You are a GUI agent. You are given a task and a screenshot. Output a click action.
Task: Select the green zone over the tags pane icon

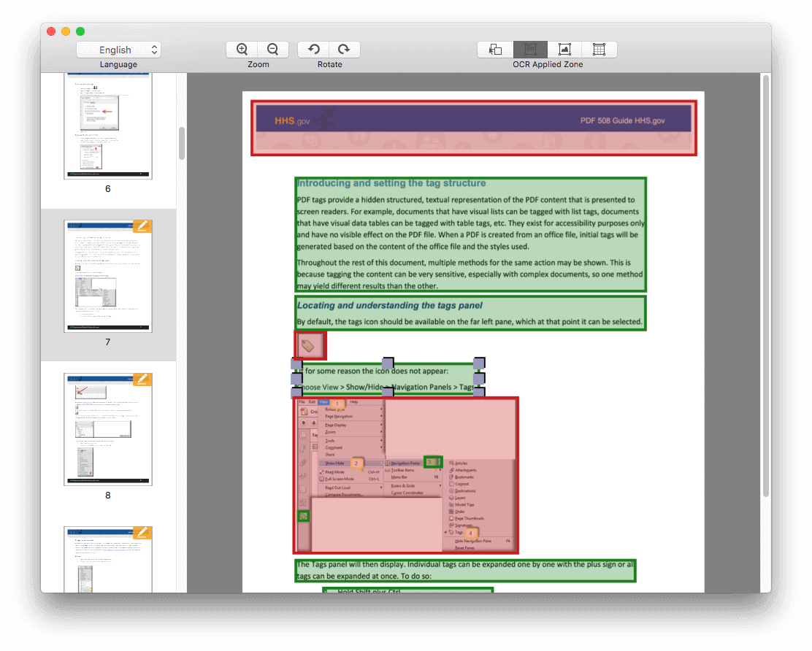[304, 516]
